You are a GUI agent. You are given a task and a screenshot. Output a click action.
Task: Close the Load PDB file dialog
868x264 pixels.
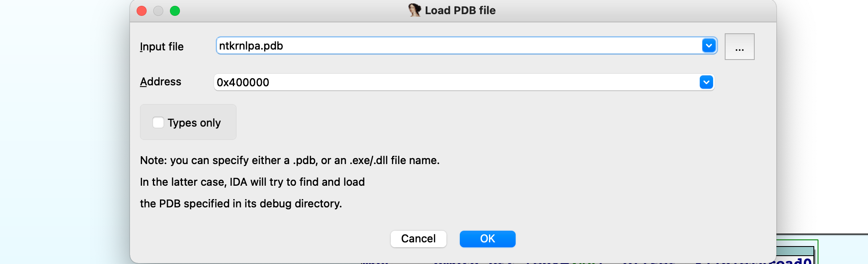142,11
